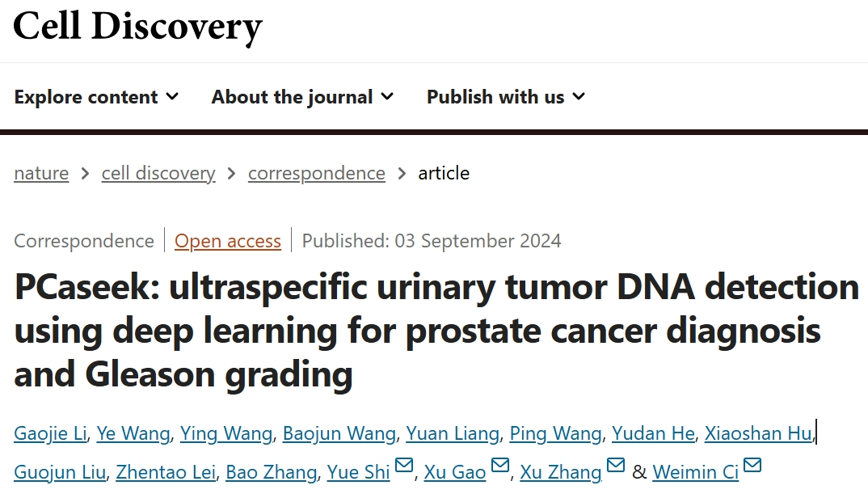Go to nature breadcrumb link
This screenshot has width=868, height=498.
click(41, 173)
